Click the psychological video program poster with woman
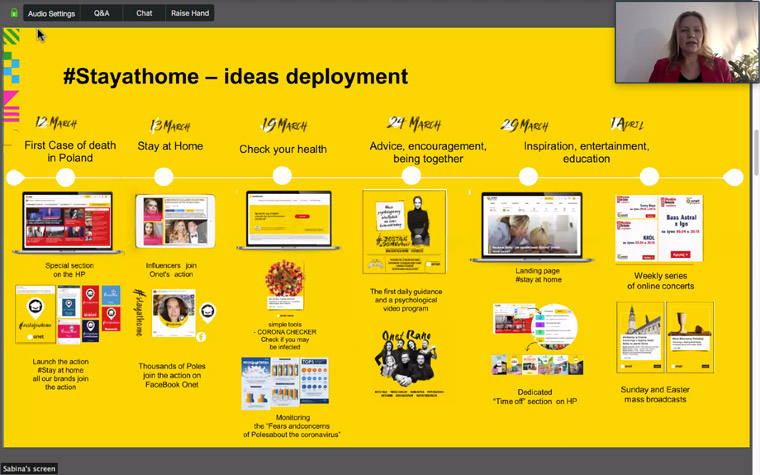760x475 pixels. tap(405, 231)
